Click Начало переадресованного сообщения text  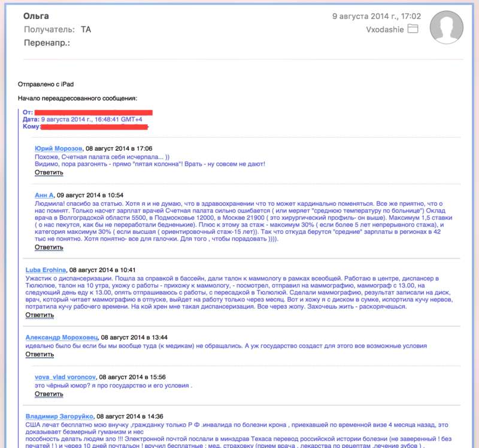[x=77, y=98]
